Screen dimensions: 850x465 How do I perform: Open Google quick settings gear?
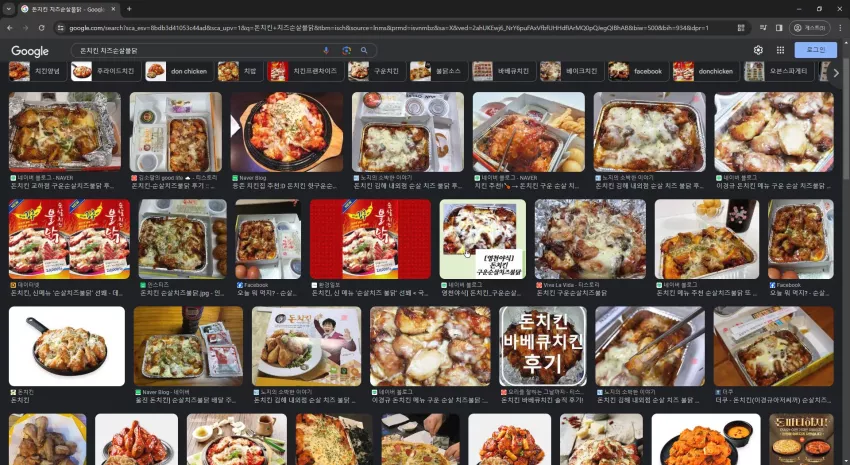pos(758,50)
